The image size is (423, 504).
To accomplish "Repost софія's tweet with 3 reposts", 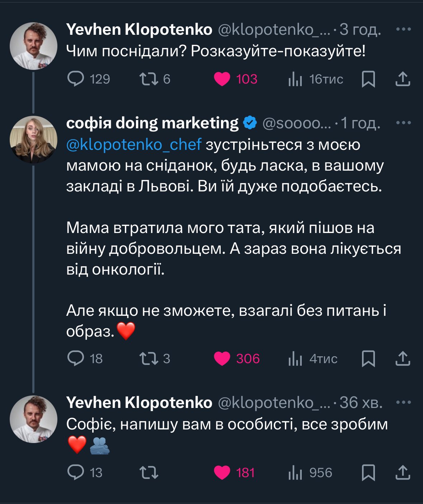I will [149, 358].
